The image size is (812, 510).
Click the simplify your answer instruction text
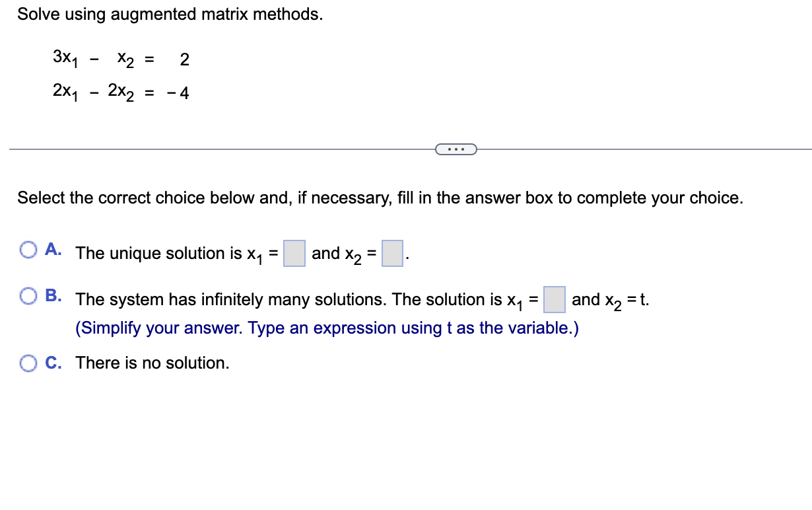[327, 328]
